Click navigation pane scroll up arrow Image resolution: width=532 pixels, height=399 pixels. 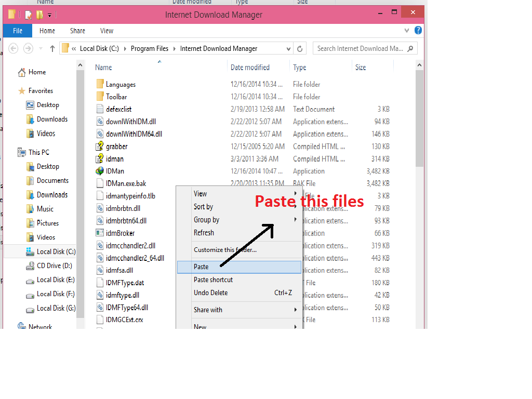click(80, 65)
